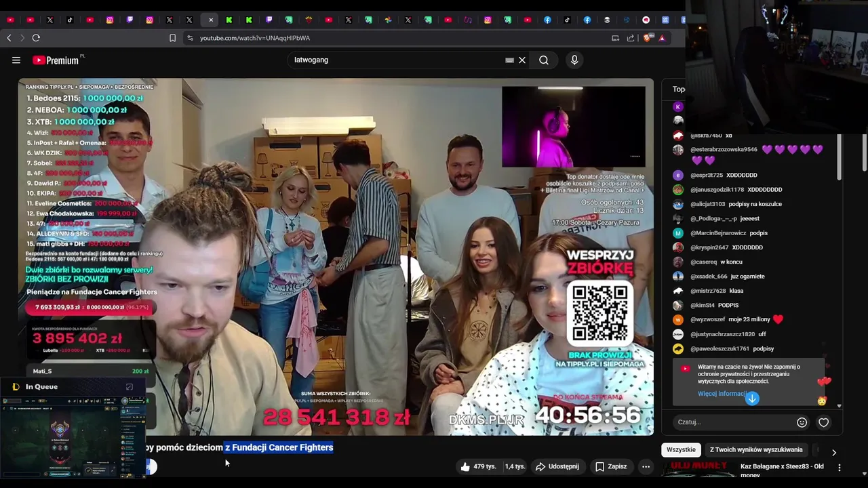Start voice search with the microphone

pyautogui.click(x=574, y=60)
